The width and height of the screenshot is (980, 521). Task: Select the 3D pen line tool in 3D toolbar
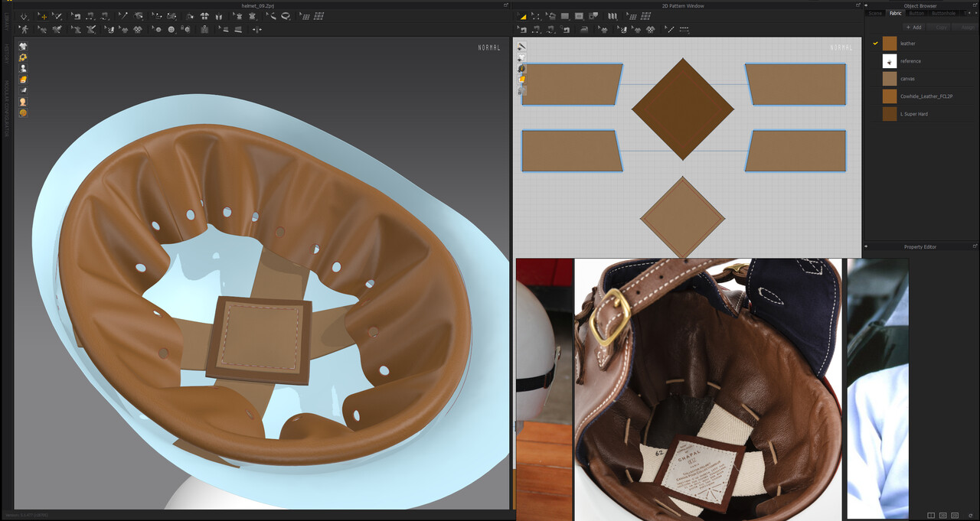[122, 16]
